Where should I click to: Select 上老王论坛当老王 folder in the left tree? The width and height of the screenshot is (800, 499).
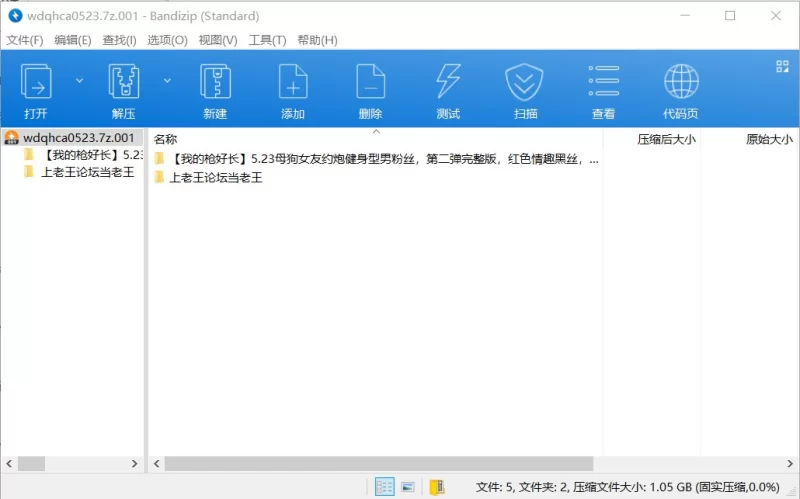pyautogui.click(x=79, y=172)
